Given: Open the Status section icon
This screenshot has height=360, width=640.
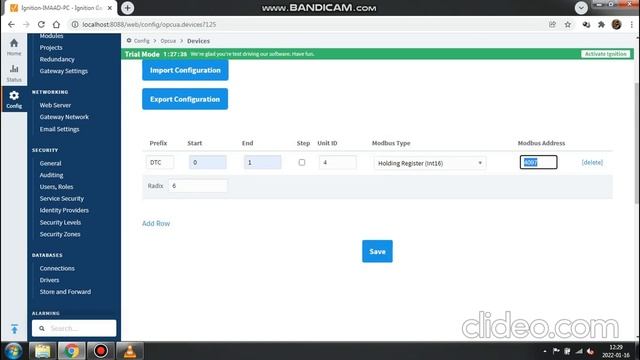Looking at the screenshot, I should pos(14,73).
